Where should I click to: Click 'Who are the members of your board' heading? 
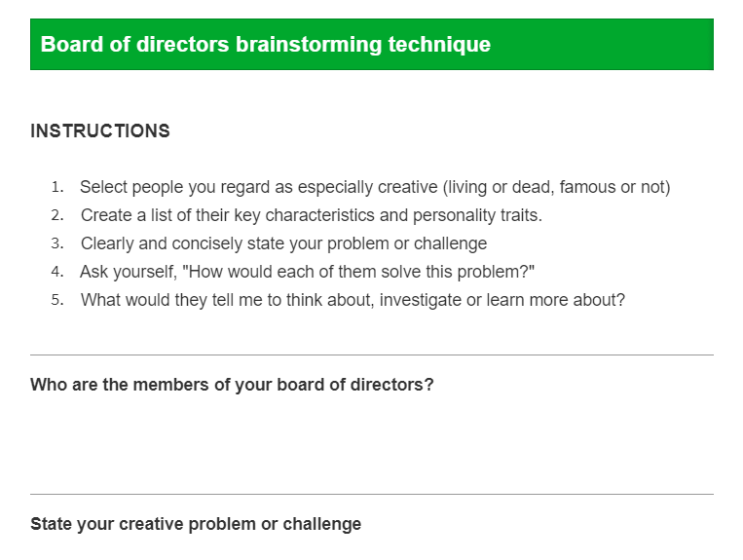click(x=232, y=385)
